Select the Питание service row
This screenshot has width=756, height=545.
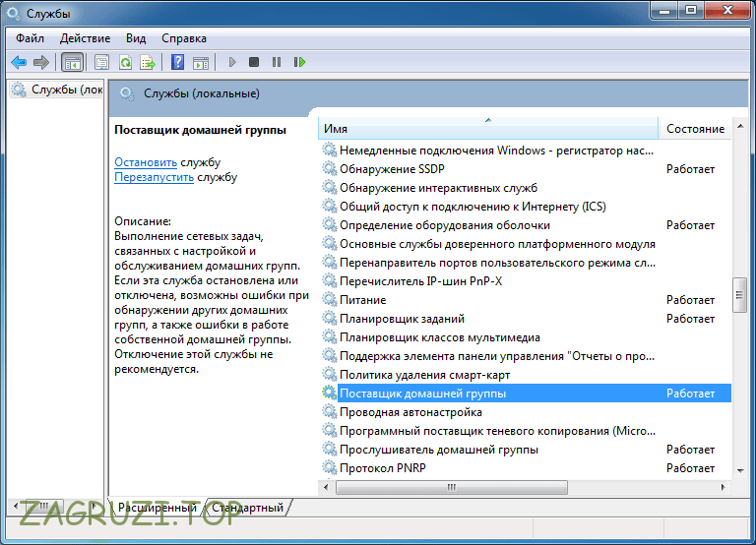(x=525, y=300)
